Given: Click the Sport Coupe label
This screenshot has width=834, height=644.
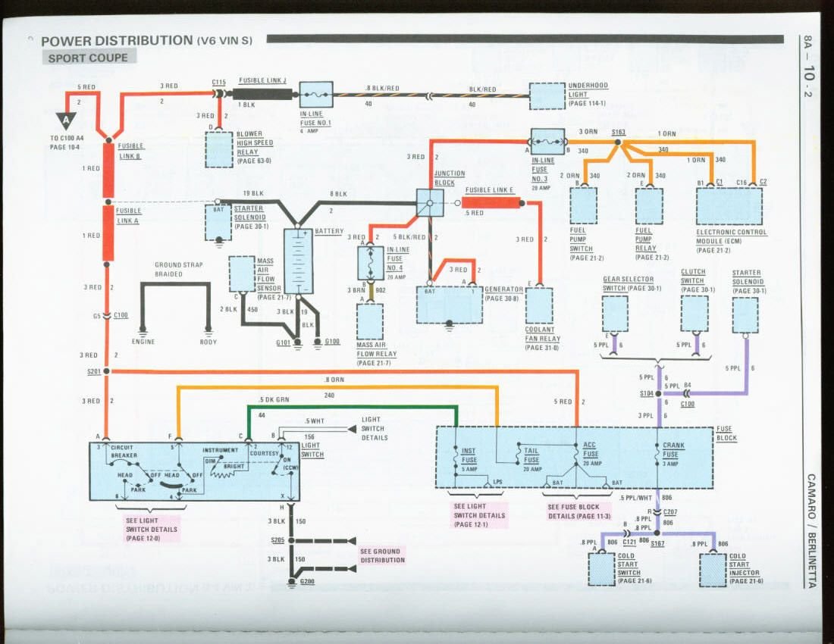Looking at the screenshot, I should [89, 58].
